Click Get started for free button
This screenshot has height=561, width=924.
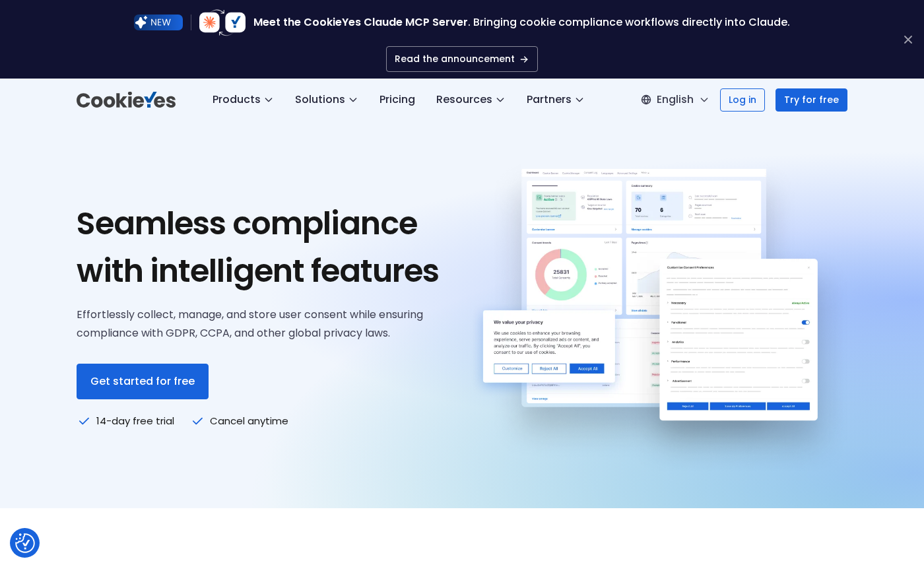tap(143, 381)
